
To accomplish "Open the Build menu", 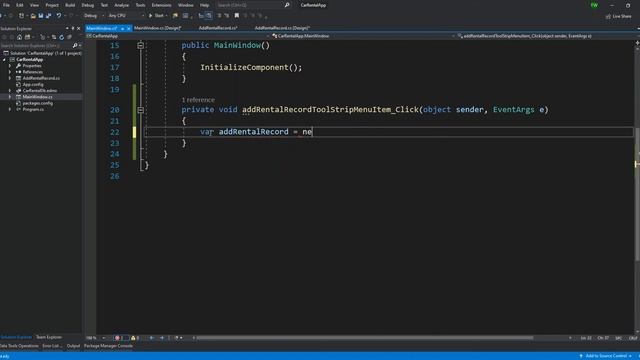I will (x=70, y=5).
